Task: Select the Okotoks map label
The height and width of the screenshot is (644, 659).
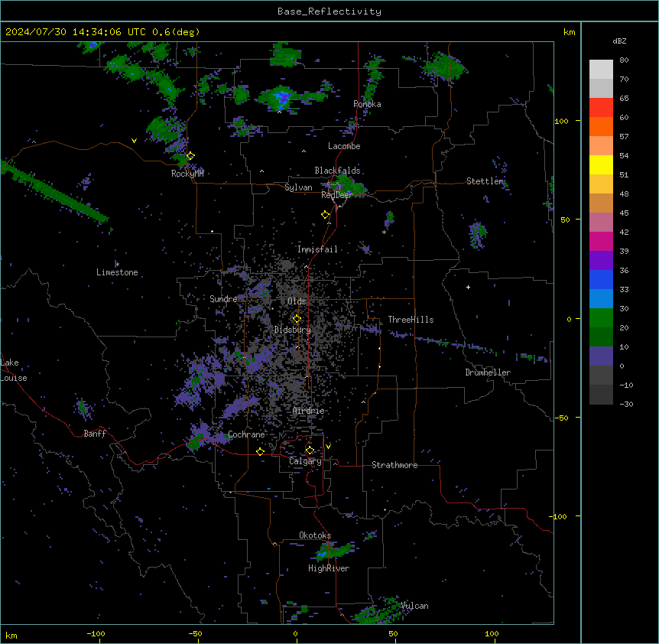Action: 315,535
